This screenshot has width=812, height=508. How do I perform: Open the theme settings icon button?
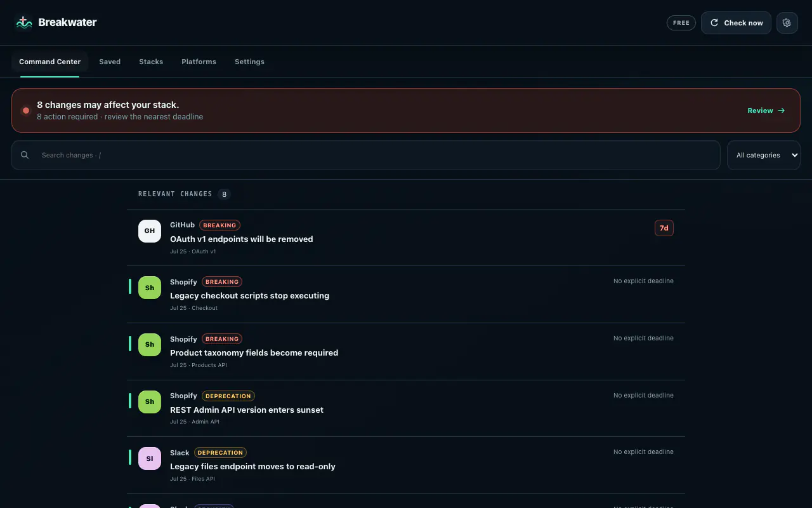coord(787,23)
